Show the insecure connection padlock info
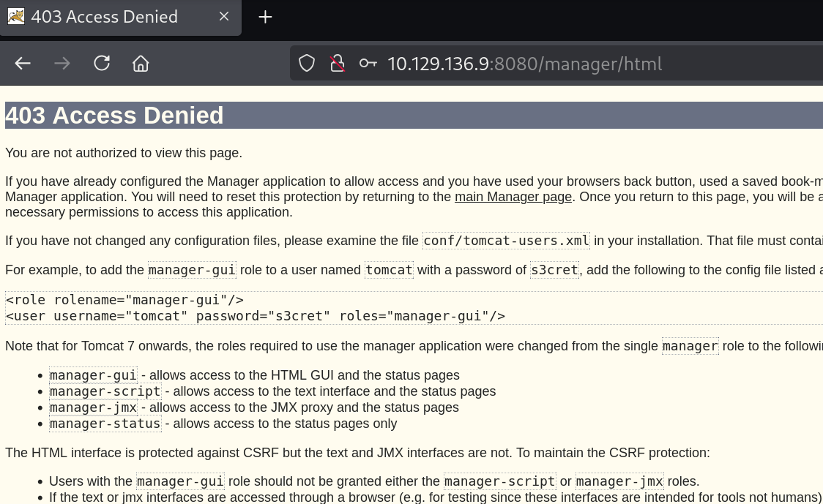Image resolution: width=823 pixels, height=504 pixels. (337, 64)
